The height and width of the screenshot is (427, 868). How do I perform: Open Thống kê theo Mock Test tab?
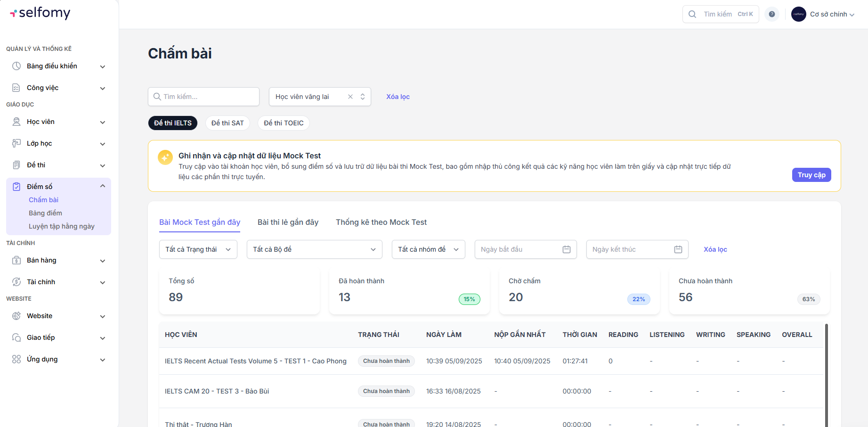click(381, 222)
